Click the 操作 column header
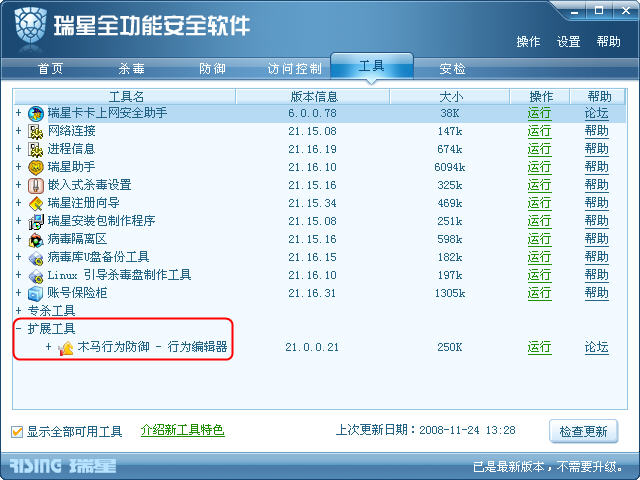640x480 pixels. pyautogui.click(x=540, y=97)
